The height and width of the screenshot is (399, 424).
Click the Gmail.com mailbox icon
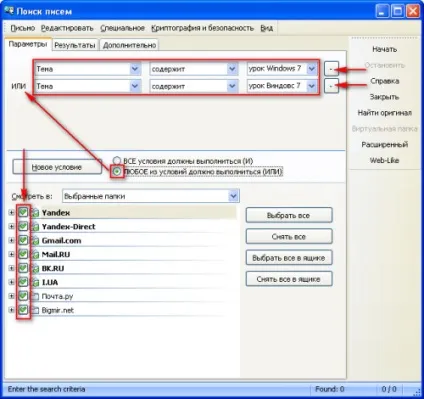35,241
